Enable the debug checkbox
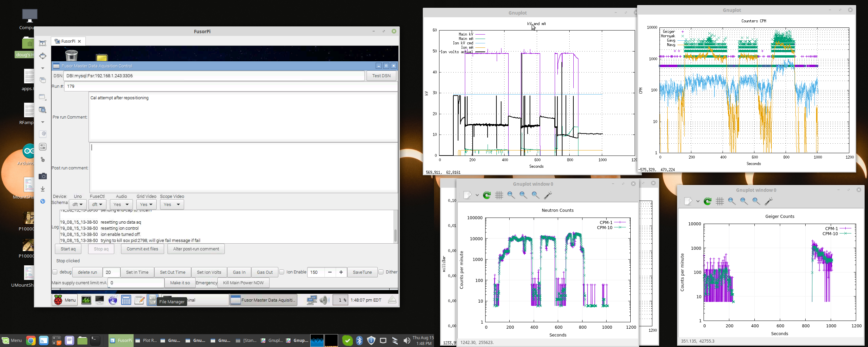The width and height of the screenshot is (868, 347). click(x=55, y=272)
